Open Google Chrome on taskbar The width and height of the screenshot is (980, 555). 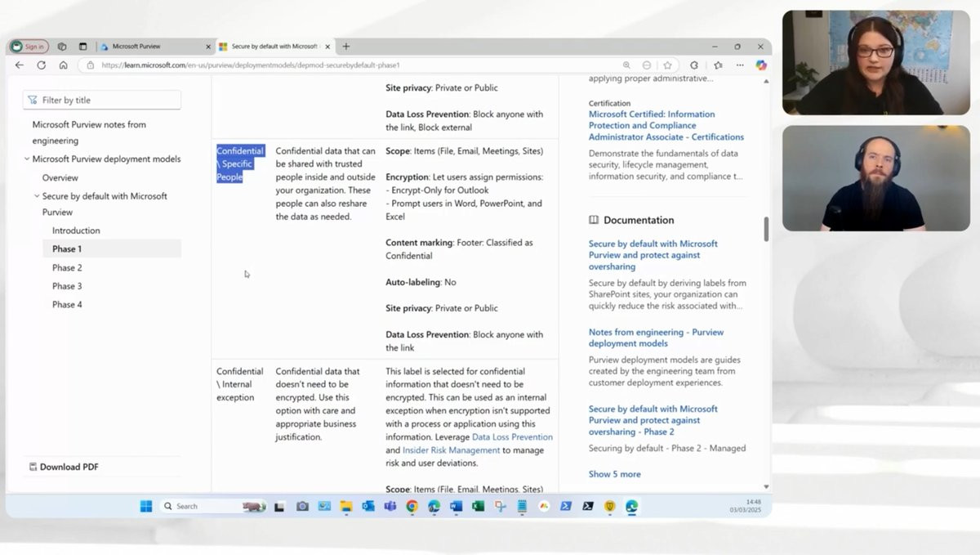[412, 506]
